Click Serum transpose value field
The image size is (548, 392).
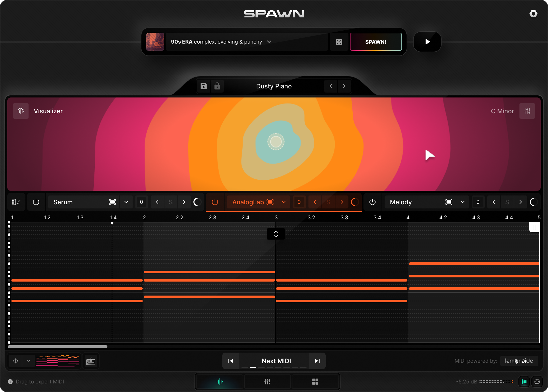(x=141, y=202)
